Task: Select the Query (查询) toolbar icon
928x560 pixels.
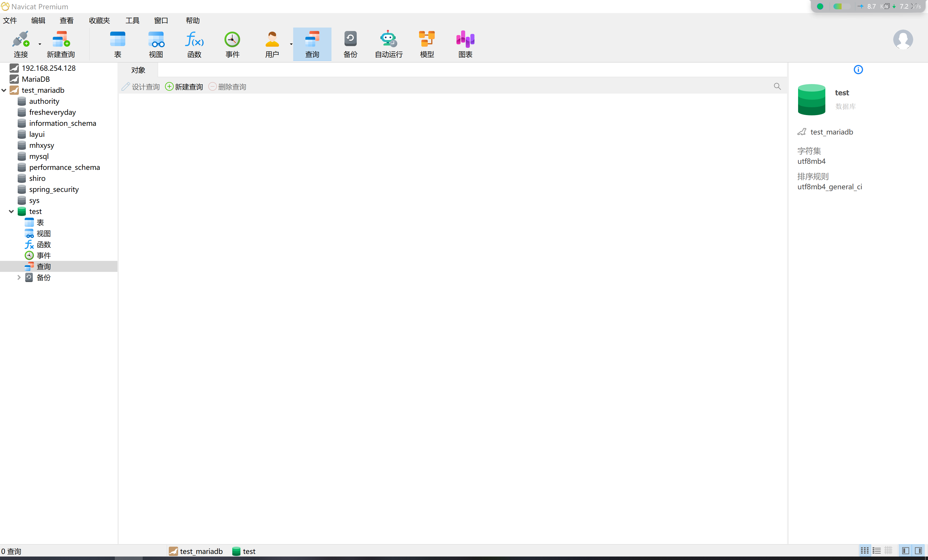Action: (x=312, y=44)
